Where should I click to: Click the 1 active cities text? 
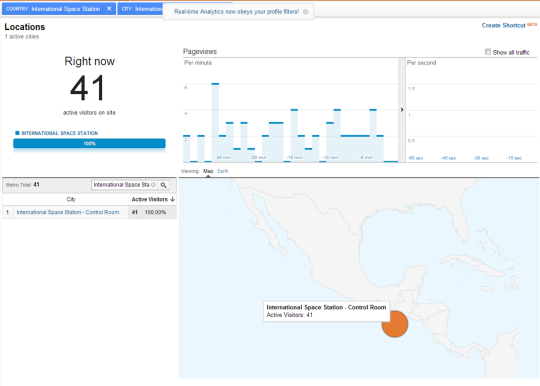coord(22,36)
